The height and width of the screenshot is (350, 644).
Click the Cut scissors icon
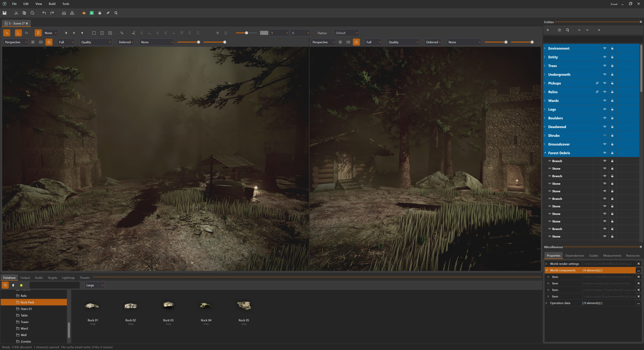(16, 13)
